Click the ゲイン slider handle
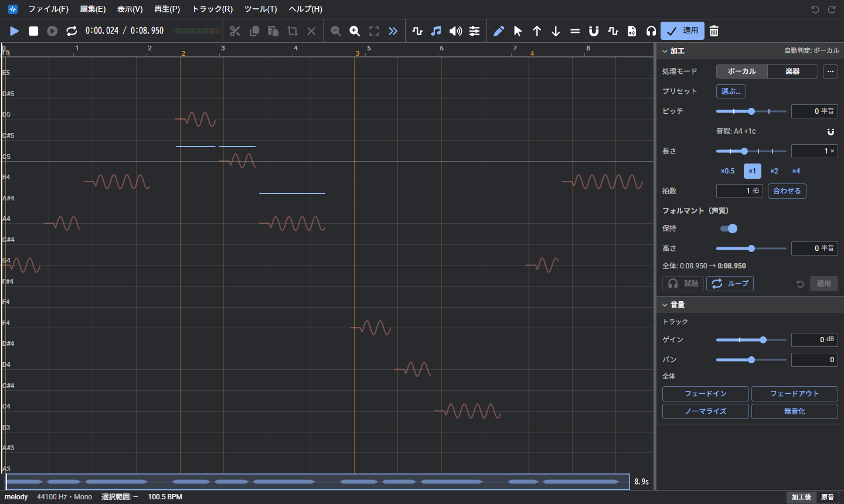 coord(763,340)
